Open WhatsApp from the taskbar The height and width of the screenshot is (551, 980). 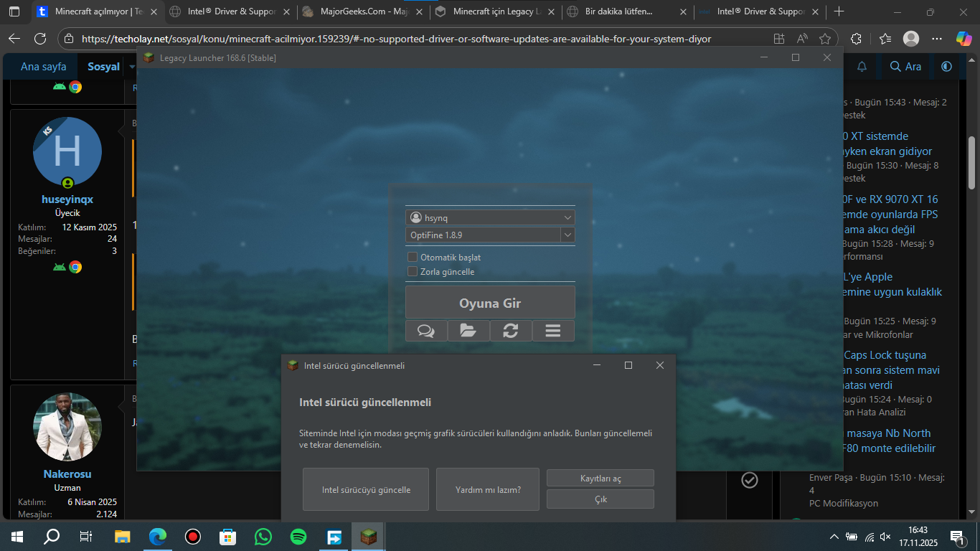pos(263,537)
